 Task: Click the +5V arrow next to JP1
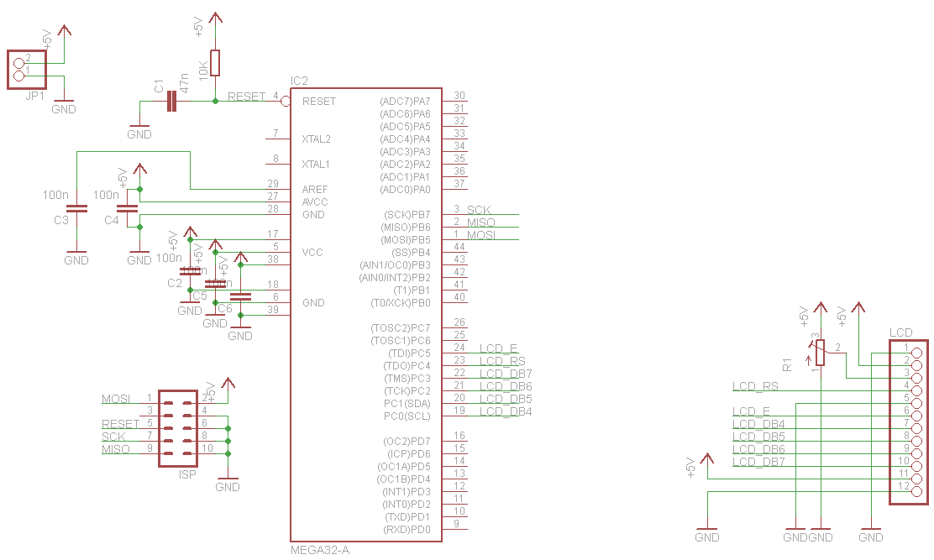coord(65,30)
